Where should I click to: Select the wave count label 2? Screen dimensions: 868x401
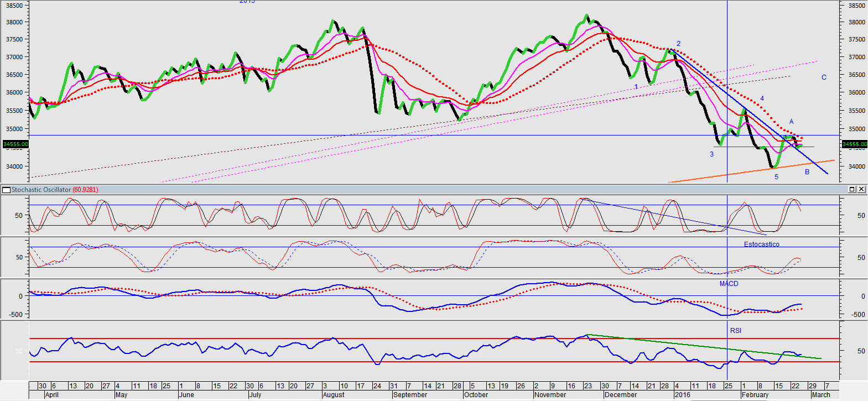(678, 44)
